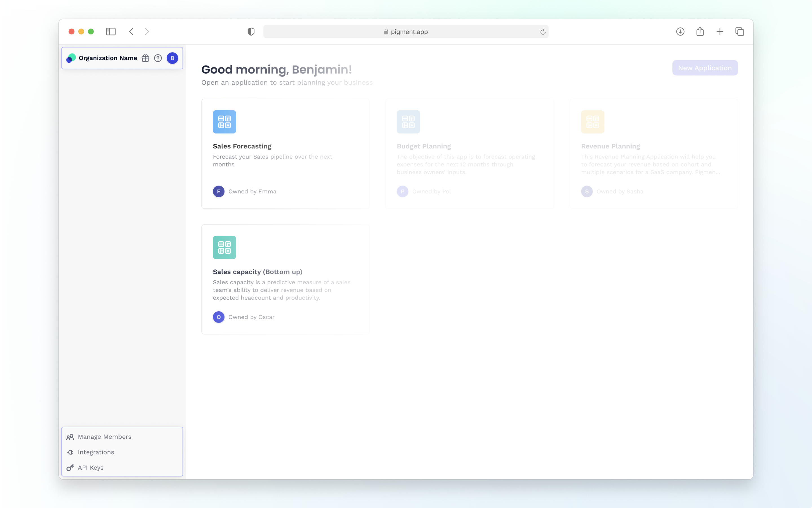Click Pol's 'P' owner avatar
The image size is (812, 508).
403,192
